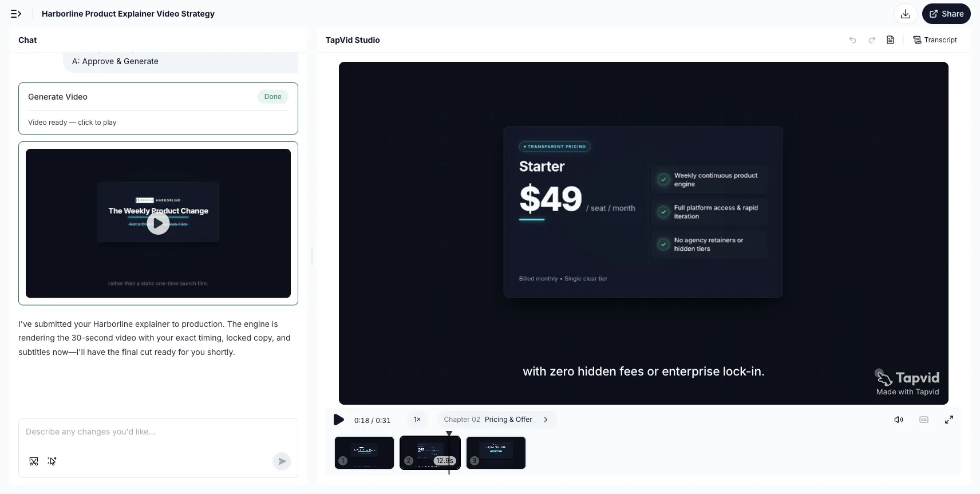Click the element selection cursor icon
Image resolution: width=980 pixels, height=494 pixels.
52,461
